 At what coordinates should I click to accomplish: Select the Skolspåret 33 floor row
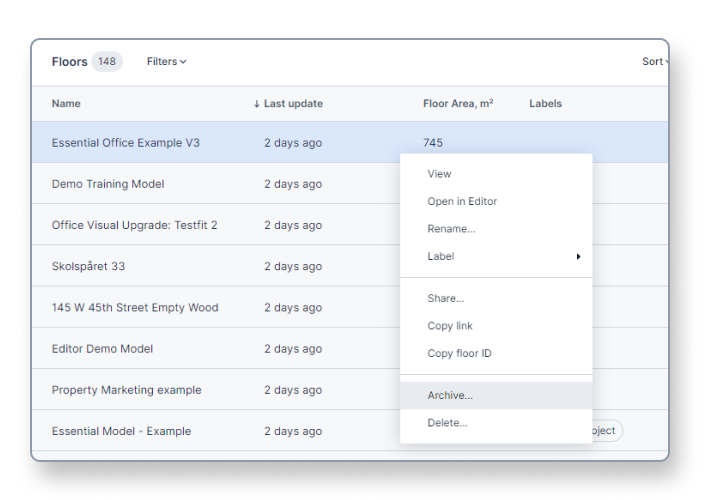(216, 266)
